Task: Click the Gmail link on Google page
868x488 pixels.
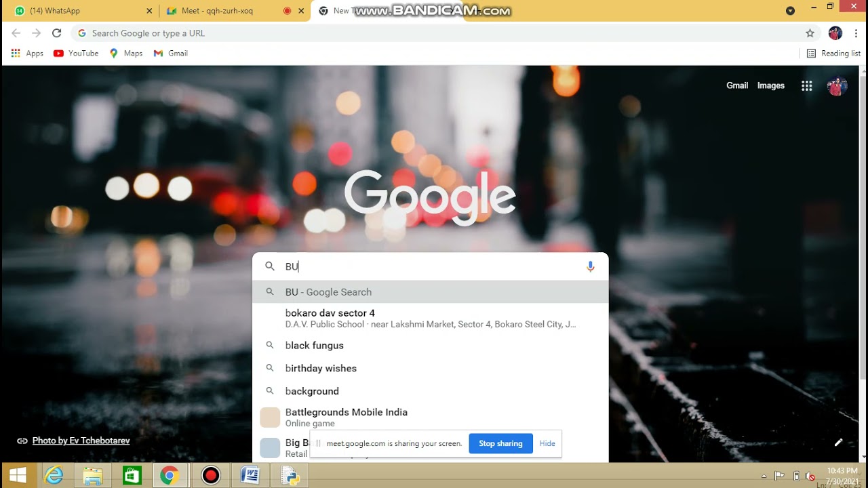Action: coord(737,85)
